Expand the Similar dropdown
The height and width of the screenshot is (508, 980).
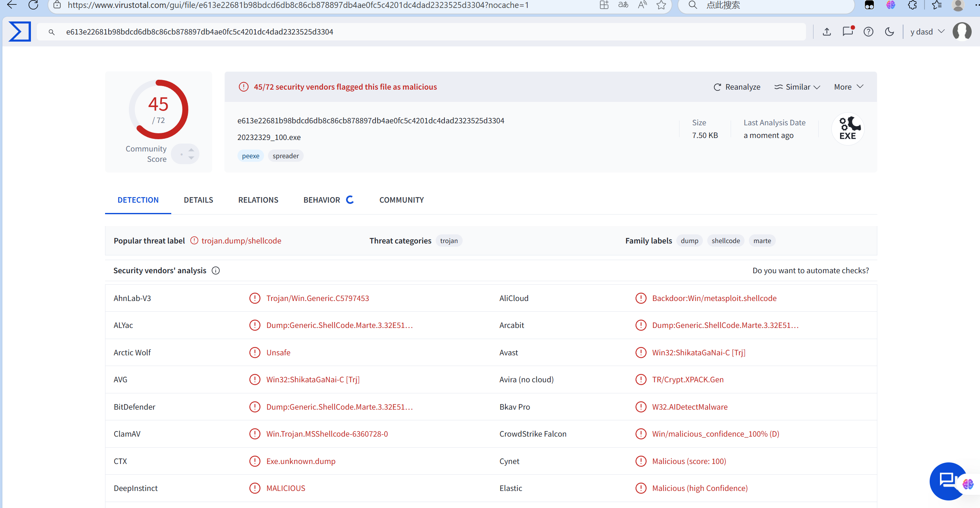797,87
